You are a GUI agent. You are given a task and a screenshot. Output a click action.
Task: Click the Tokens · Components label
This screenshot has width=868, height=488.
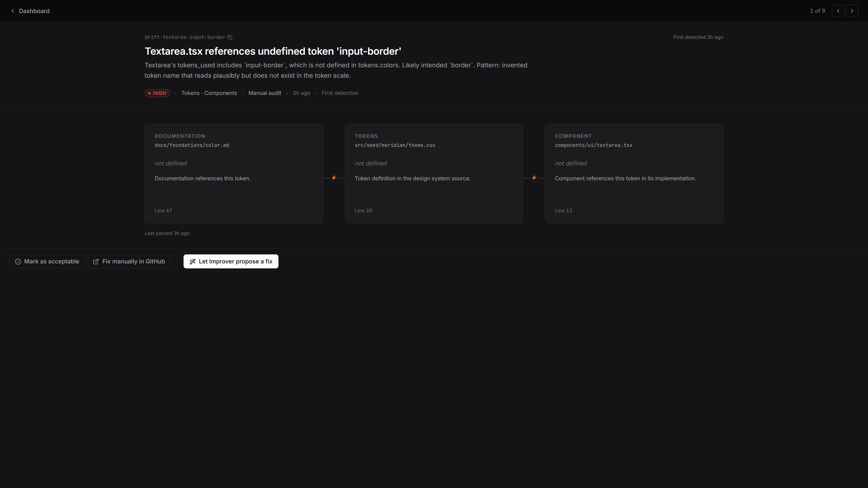(x=209, y=93)
